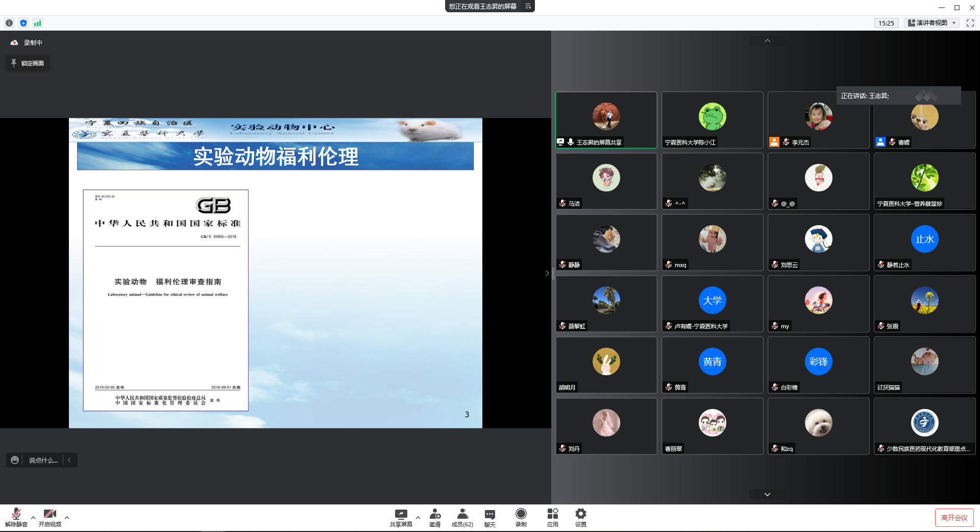This screenshot has width=980, height=532.
Task: Click the meeting info icon at top left
Action: (9, 23)
